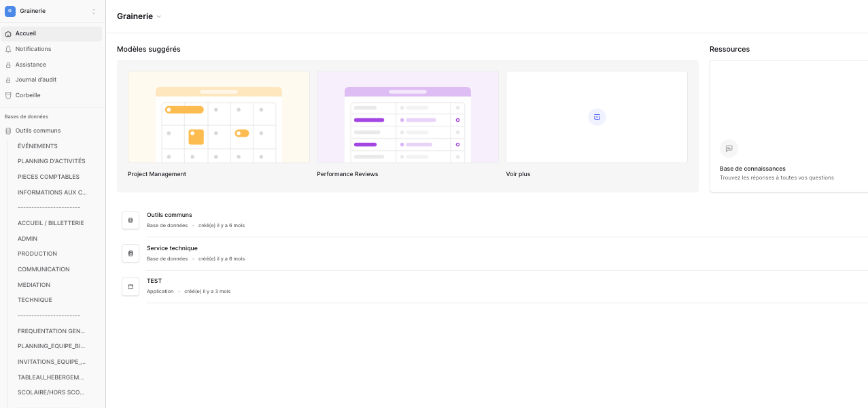Select ACCUEIL / BILLETTERIE in sidebar
Image resolution: width=868 pixels, height=408 pixels.
(51, 223)
